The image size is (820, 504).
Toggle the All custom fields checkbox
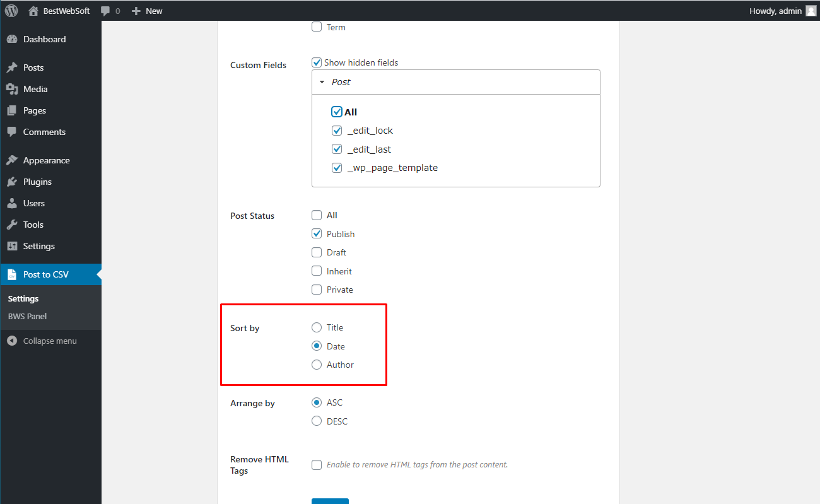tap(337, 112)
